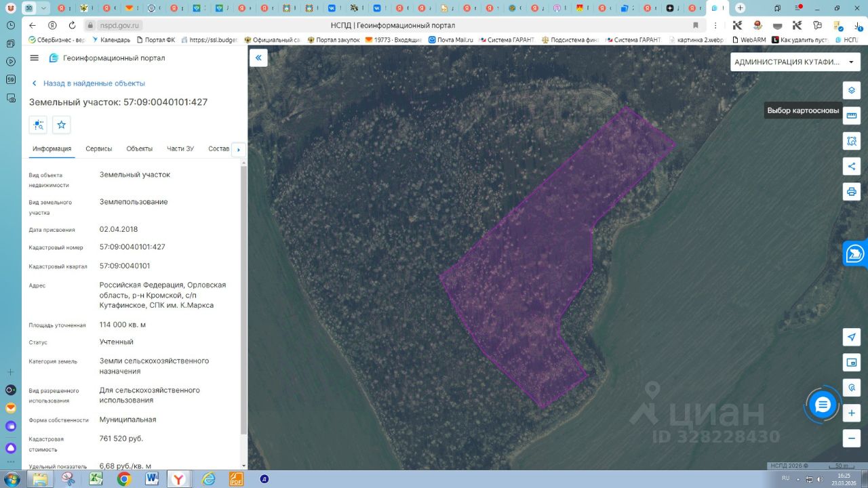Switch to the Информация tab
Viewport: 868px width, 488px height.
tap(52, 149)
